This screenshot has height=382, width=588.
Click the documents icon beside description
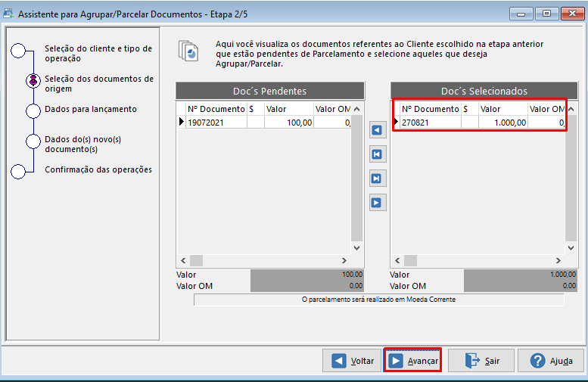(188, 51)
